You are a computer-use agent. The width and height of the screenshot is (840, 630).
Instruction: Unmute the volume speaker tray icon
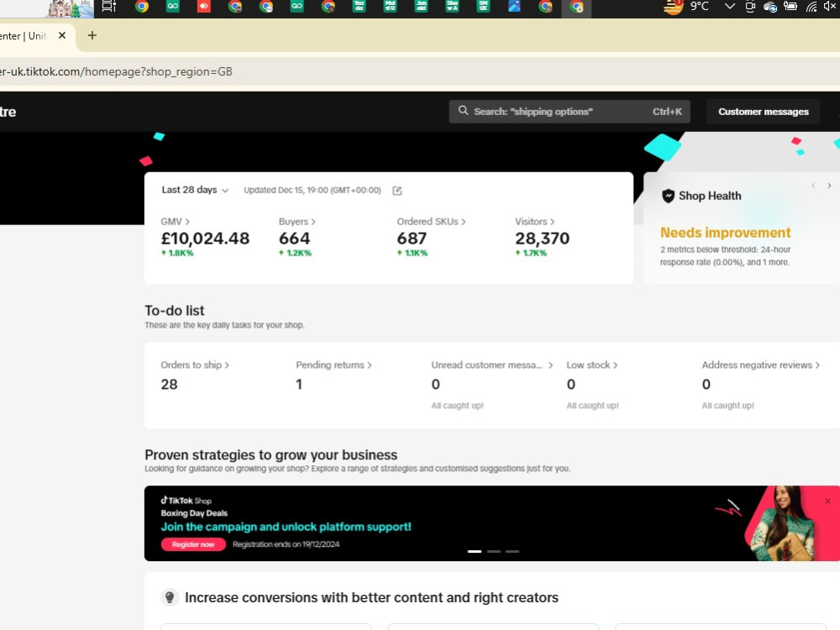pyautogui.click(x=830, y=7)
